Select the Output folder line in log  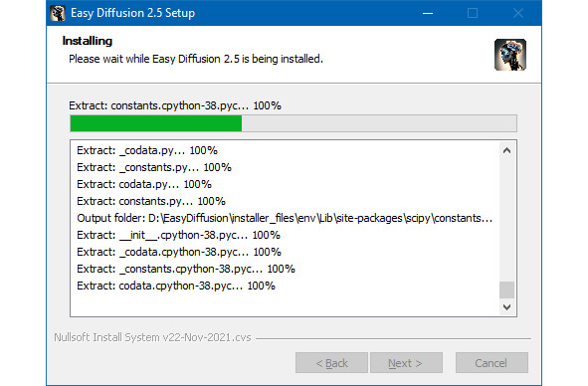(285, 218)
